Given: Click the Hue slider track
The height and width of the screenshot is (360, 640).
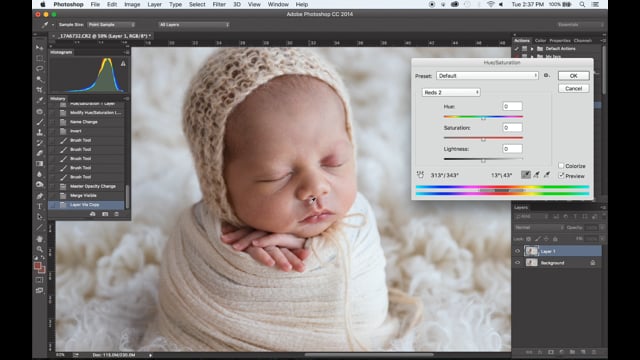Looking at the screenshot, I should [483, 117].
